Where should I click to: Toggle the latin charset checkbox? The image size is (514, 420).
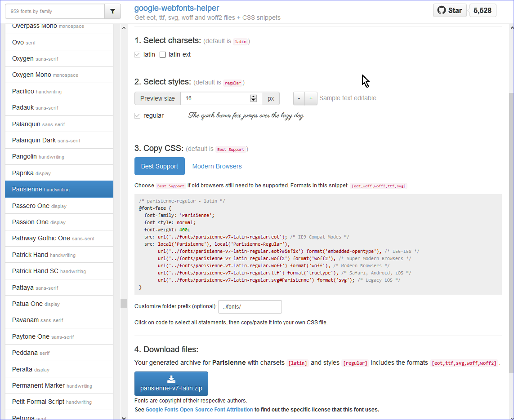tap(138, 55)
